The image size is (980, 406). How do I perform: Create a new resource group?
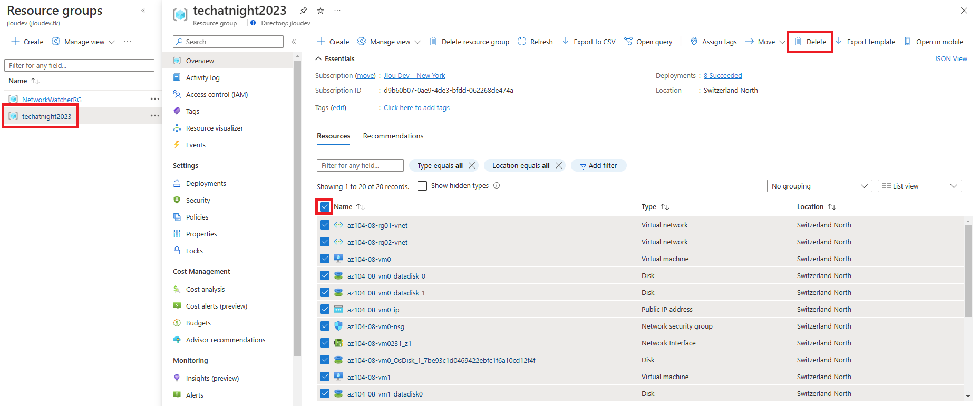tap(27, 42)
